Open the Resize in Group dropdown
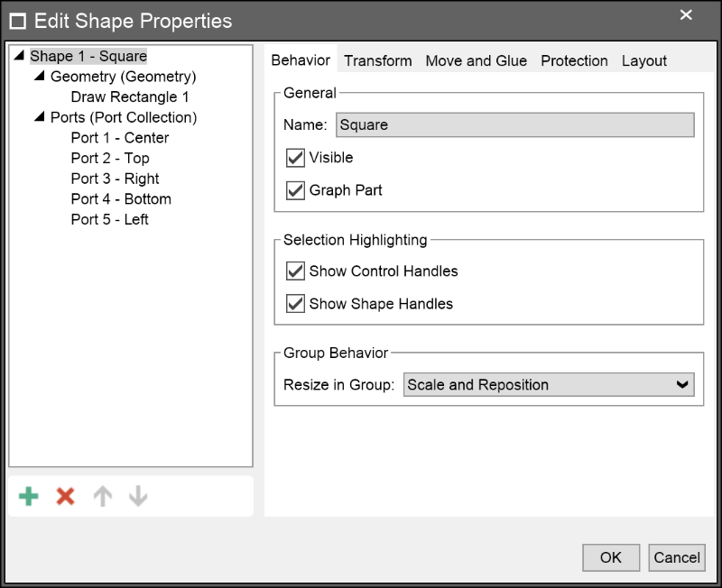 coord(549,385)
